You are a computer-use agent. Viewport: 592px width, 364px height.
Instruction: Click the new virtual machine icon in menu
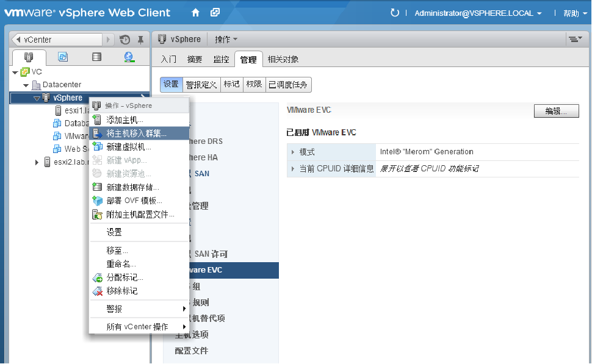tap(97, 147)
